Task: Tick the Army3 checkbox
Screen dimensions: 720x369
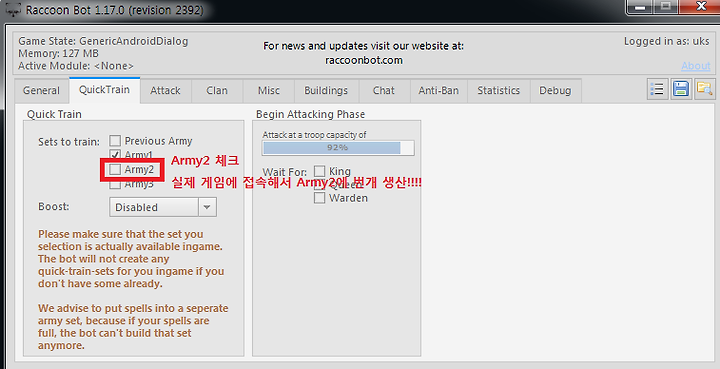Action: point(115,184)
